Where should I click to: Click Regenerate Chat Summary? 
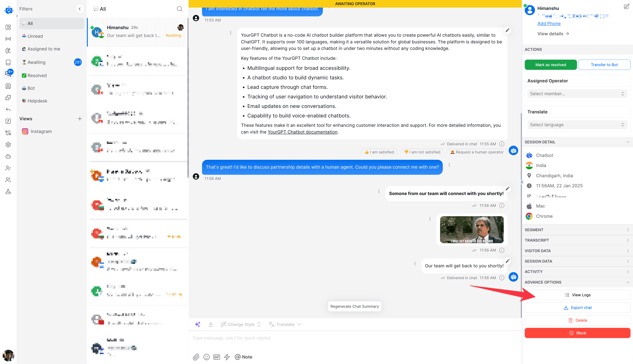tap(354, 306)
